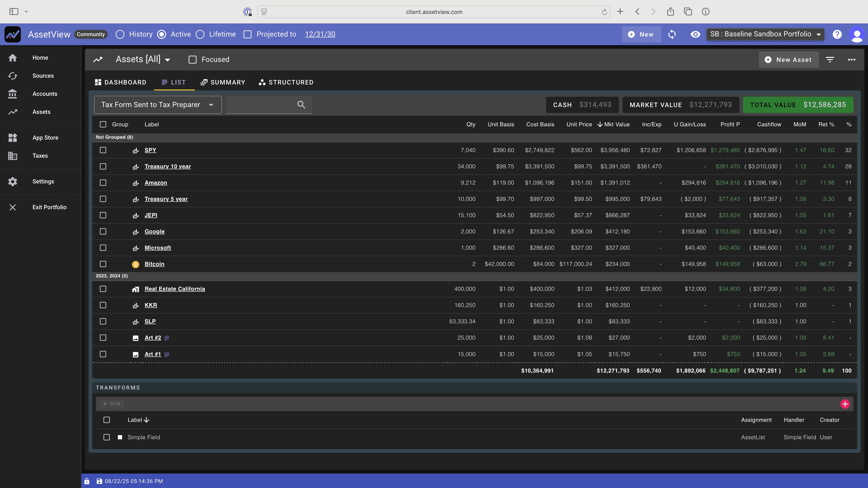Viewport: 868px width, 488px height.
Task: Open the three-dots more options menu
Action: 851,60
